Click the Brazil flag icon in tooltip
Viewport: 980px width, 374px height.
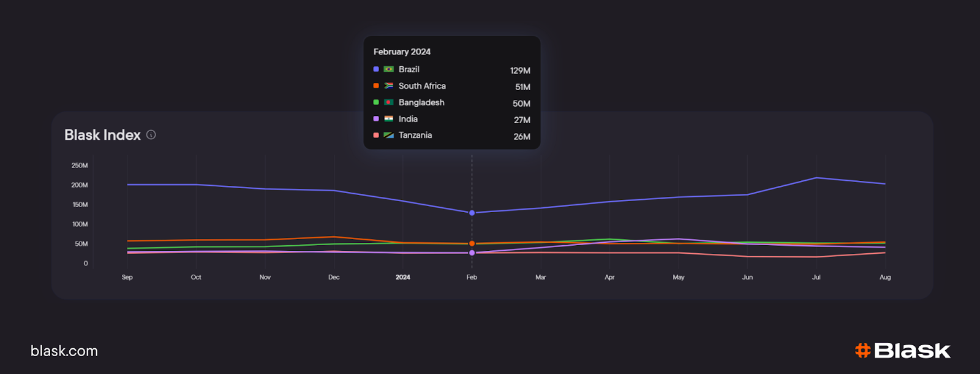point(388,69)
